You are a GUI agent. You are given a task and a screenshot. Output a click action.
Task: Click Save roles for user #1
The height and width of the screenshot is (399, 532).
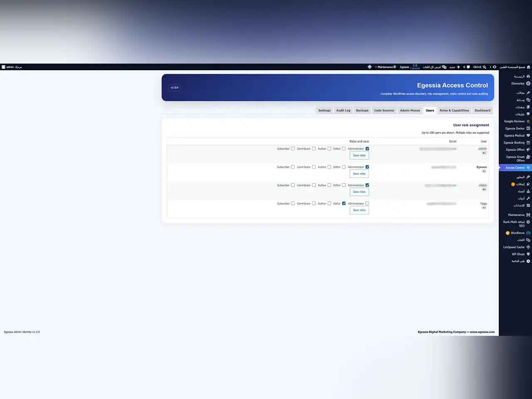[360, 155]
